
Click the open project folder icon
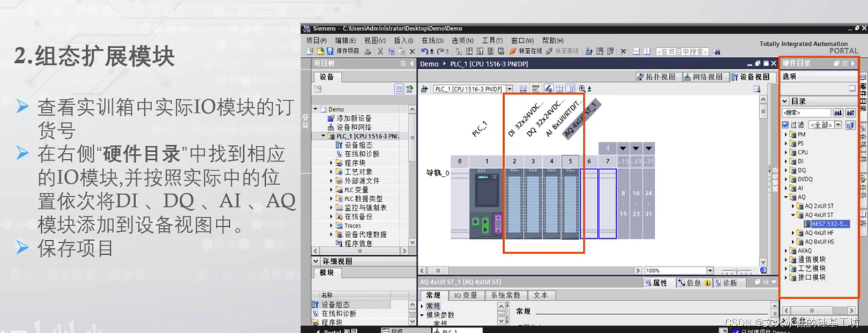[x=320, y=51]
